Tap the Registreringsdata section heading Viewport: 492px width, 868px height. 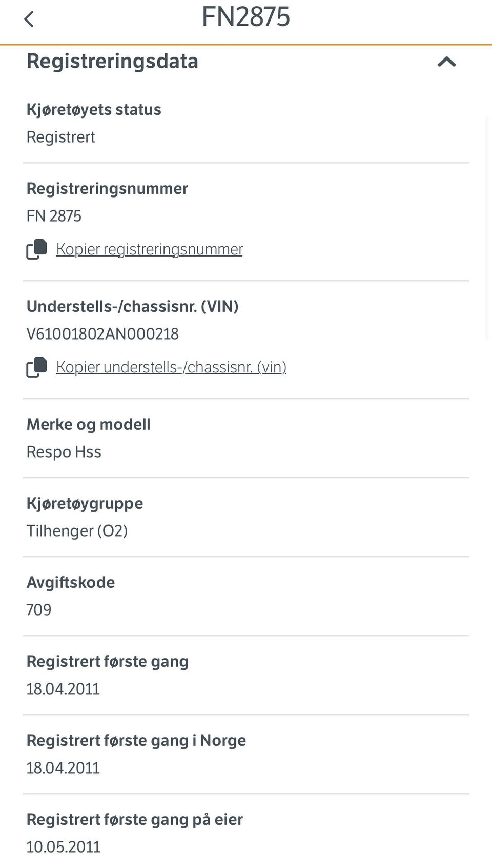point(112,61)
